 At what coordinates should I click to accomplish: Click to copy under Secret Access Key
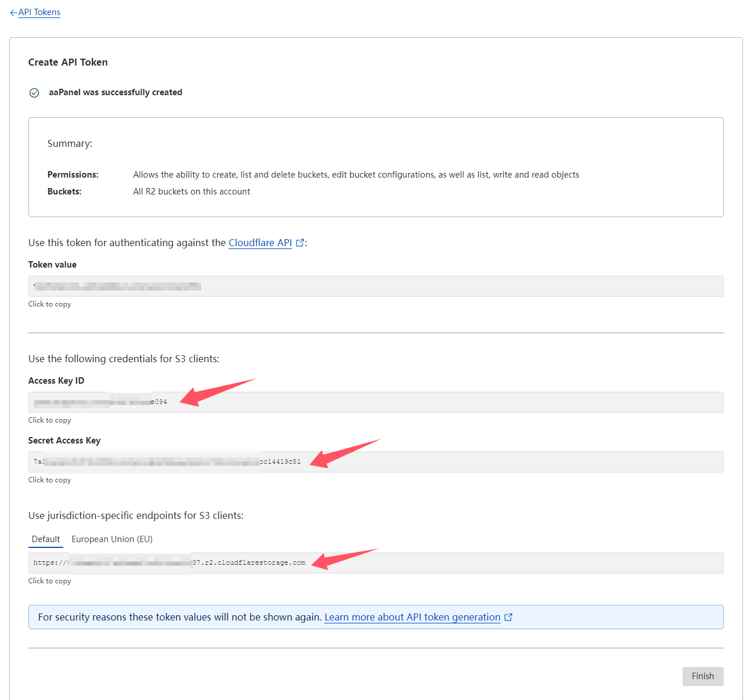tap(50, 480)
